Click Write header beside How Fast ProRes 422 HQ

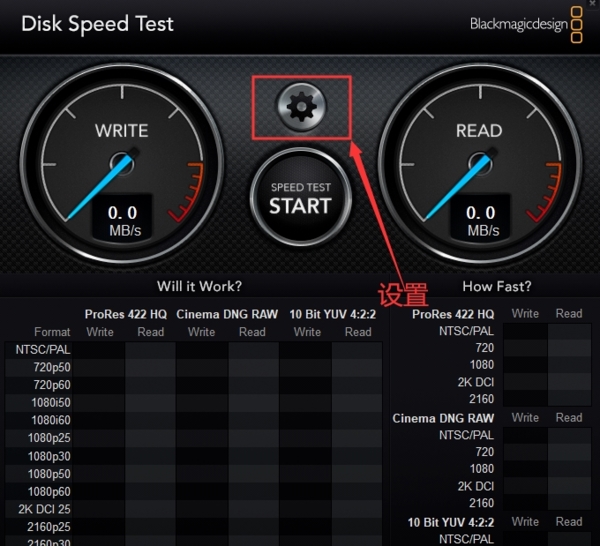525,313
